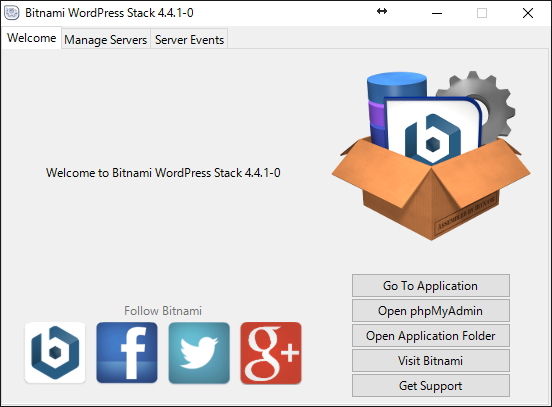Click the 'Follow Bitnami' label
The width and height of the screenshot is (552, 407).
(163, 311)
